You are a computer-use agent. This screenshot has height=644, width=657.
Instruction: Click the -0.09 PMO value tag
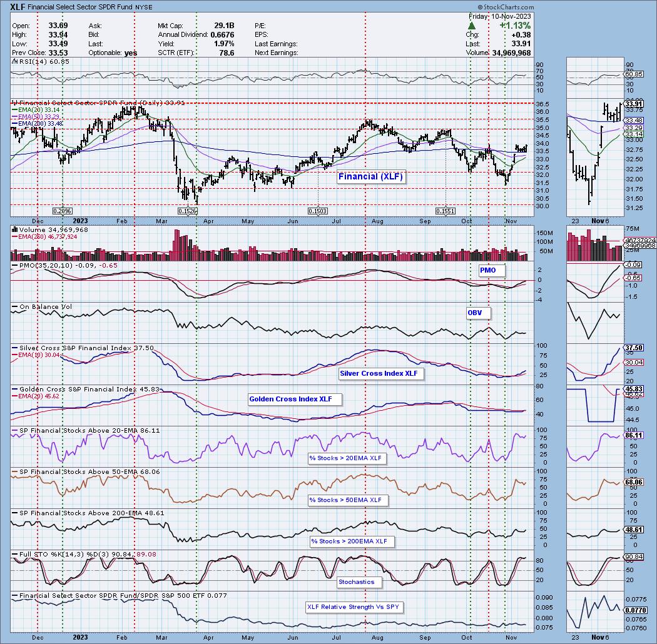click(633, 265)
